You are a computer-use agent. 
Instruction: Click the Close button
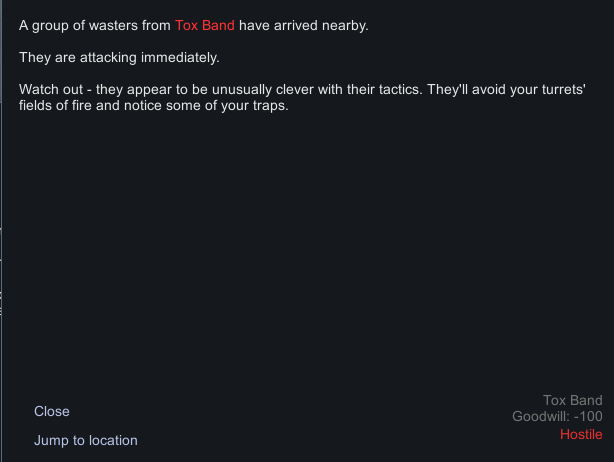tap(52, 411)
